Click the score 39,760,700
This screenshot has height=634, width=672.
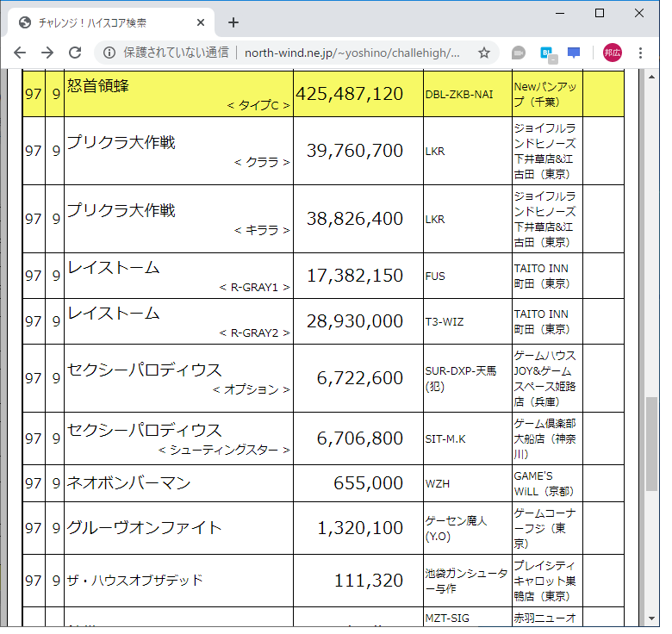(355, 151)
